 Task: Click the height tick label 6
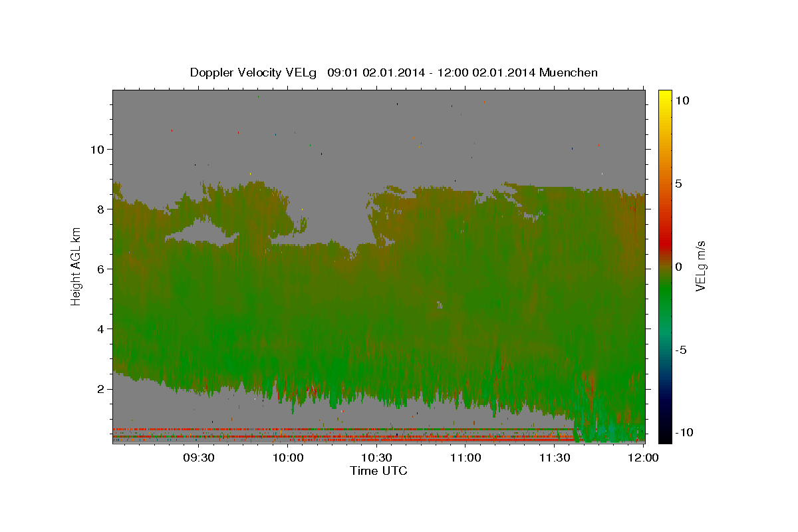[x=100, y=269]
